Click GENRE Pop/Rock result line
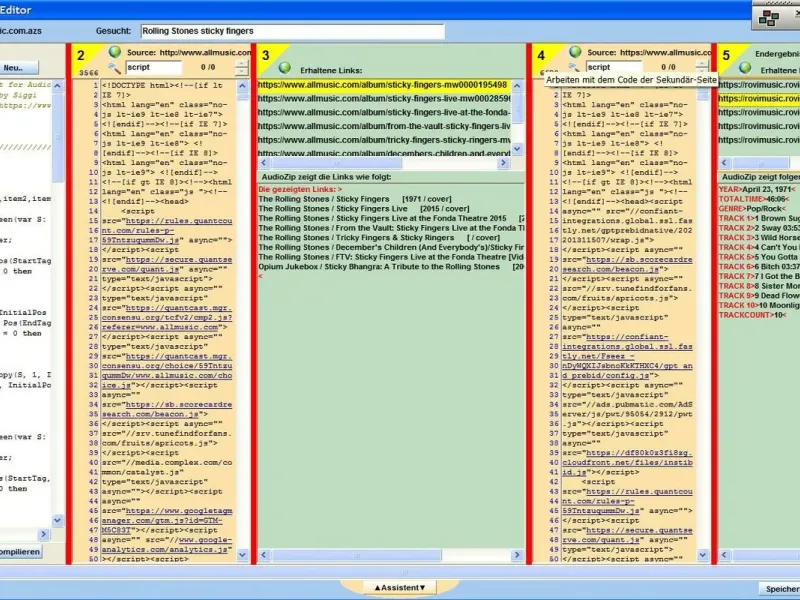The width and height of the screenshot is (800, 600). pos(751,209)
